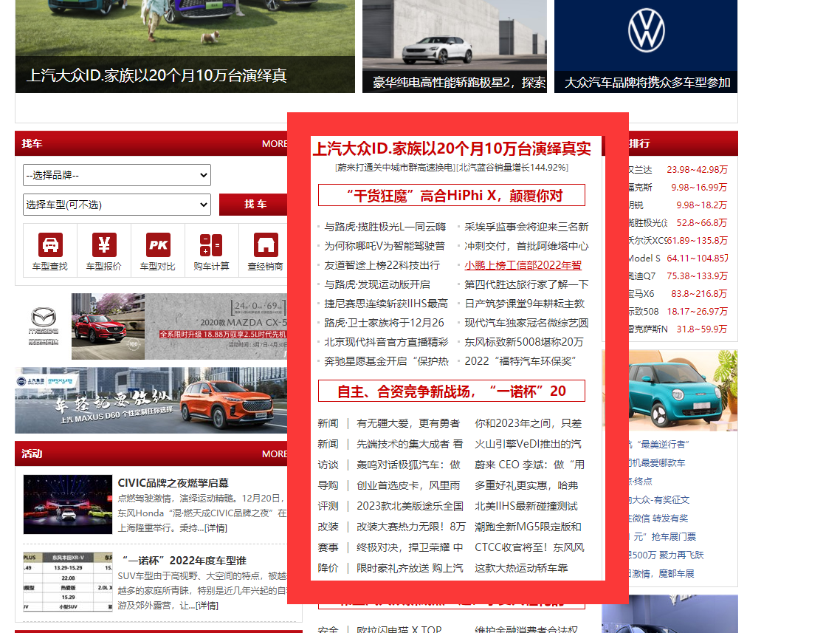
Task: Open news link 采埃孚监事会将迎来三名新
Action: click(x=526, y=227)
